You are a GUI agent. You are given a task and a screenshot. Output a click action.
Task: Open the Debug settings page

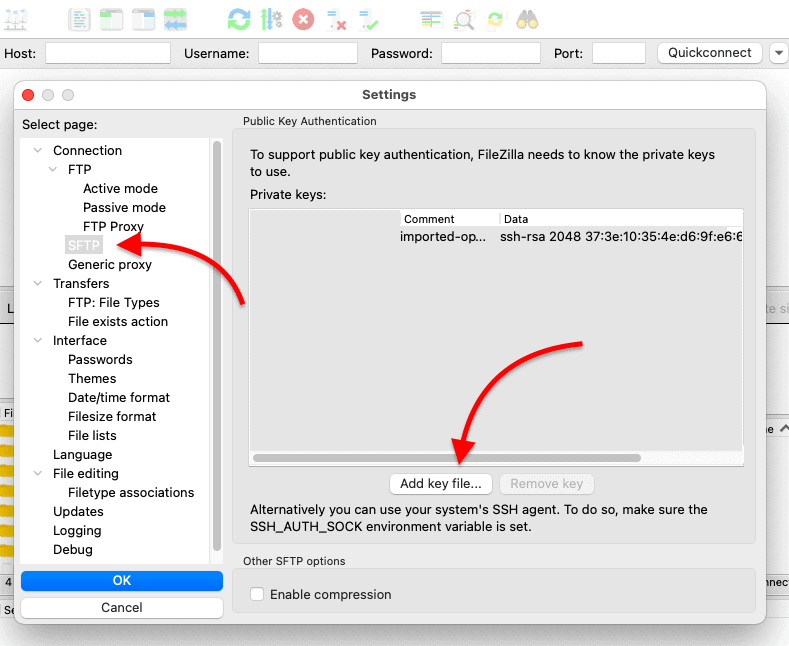pyautogui.click(x=72, y=549)
